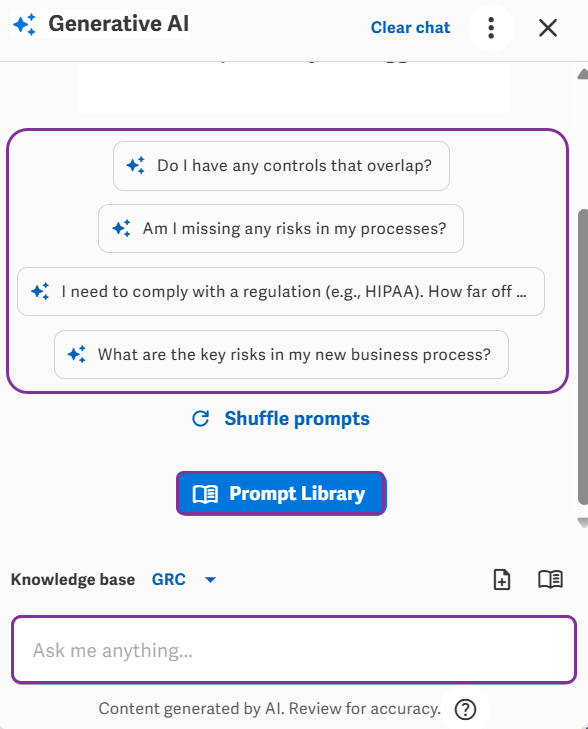Click the Shuffle prompts refresh icon
This screenshot has width=588, height=729.
200,418
